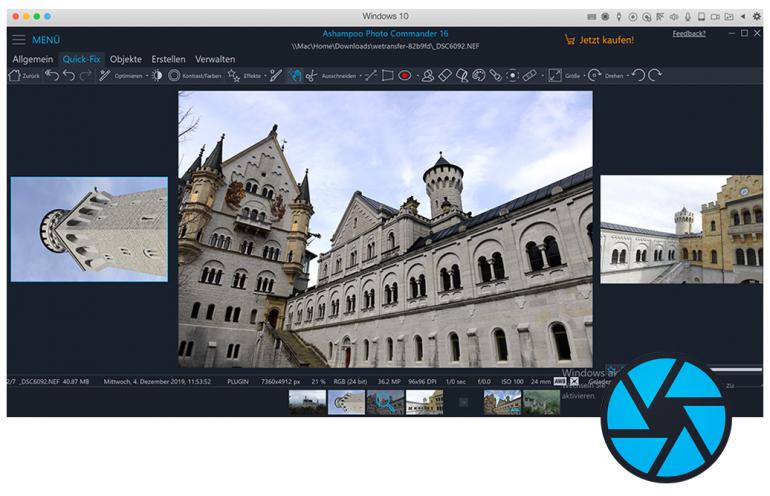Select the eraser tool icon
Screen dimensions: 770x496
coord(444,76)
